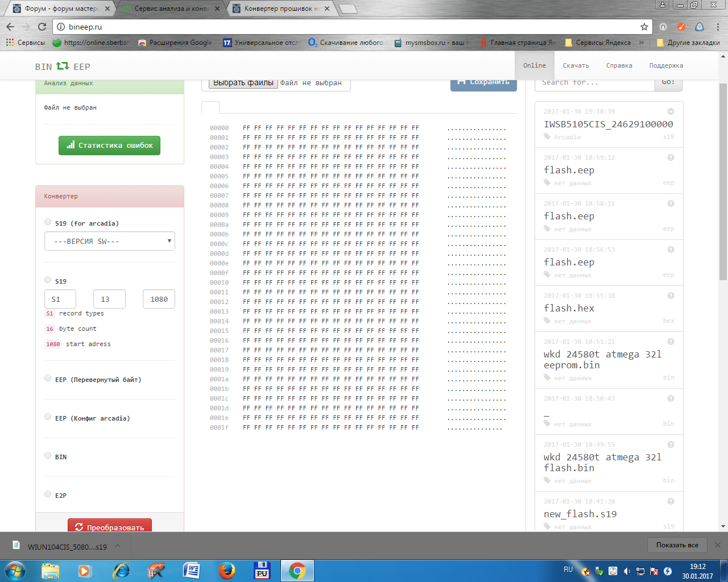Select the E2P radio option

coord(48,494)
